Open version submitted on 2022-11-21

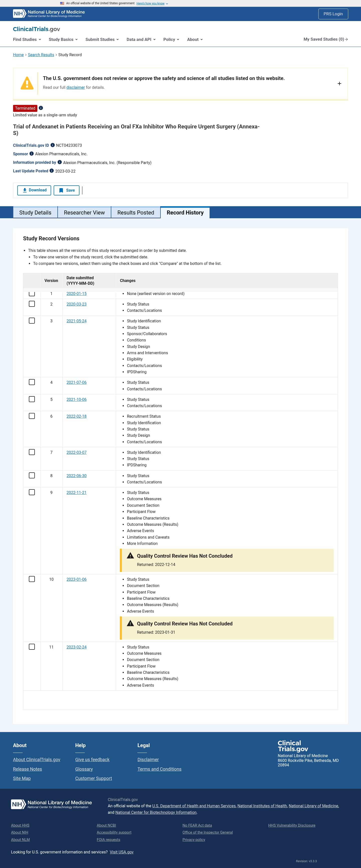click(76, 493)
